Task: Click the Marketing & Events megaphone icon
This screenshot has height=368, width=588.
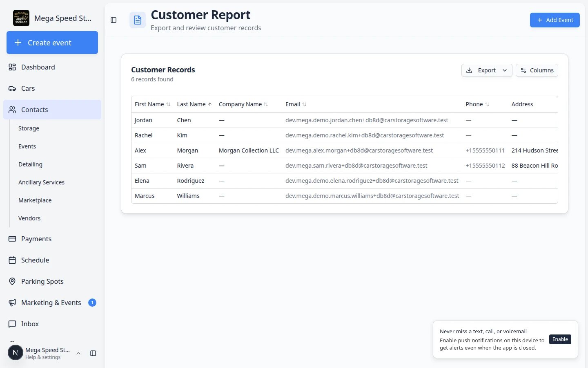Action: (x=12, y=303)
